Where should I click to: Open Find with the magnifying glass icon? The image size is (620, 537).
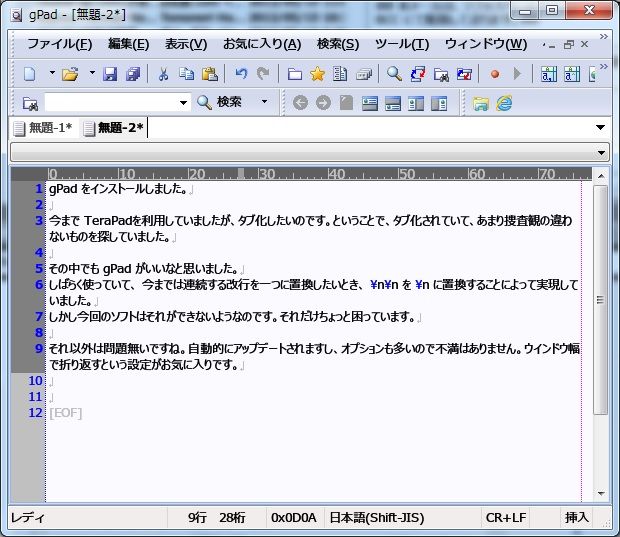coord(394,74)
